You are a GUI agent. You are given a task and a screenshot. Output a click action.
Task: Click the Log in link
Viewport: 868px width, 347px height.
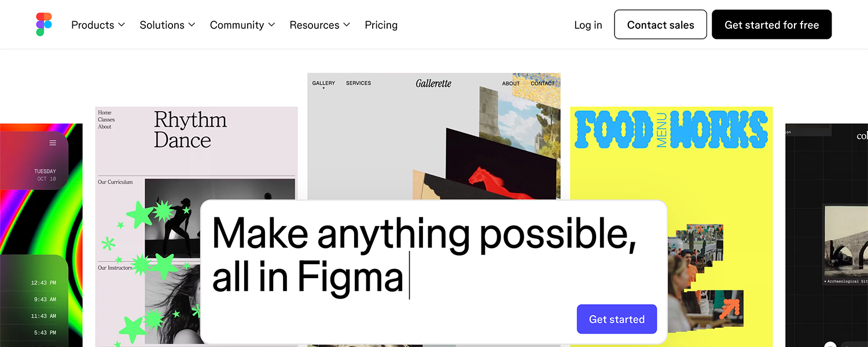click(x=588, y=25)
